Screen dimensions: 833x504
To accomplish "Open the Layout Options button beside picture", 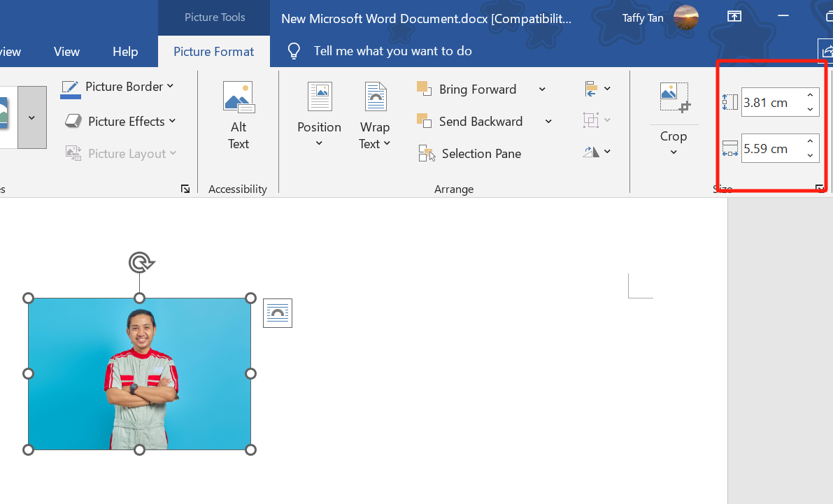I will click(x=278, y=313).
